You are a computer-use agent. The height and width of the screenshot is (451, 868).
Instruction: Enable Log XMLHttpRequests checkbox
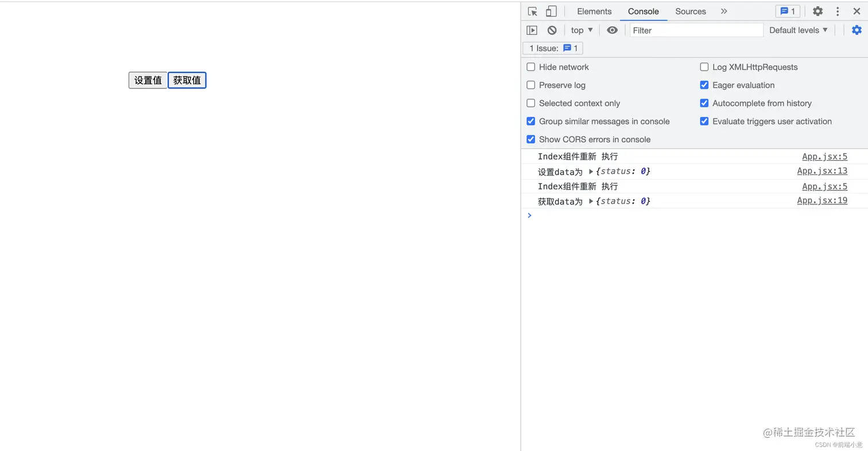(704, 67)
